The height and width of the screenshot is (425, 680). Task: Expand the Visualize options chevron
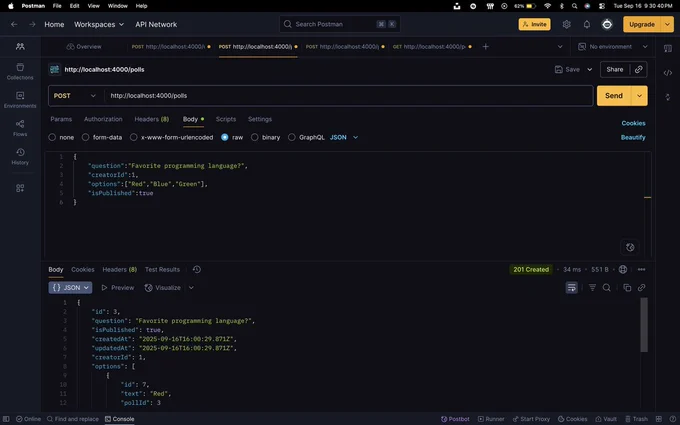tap(191, 288)
